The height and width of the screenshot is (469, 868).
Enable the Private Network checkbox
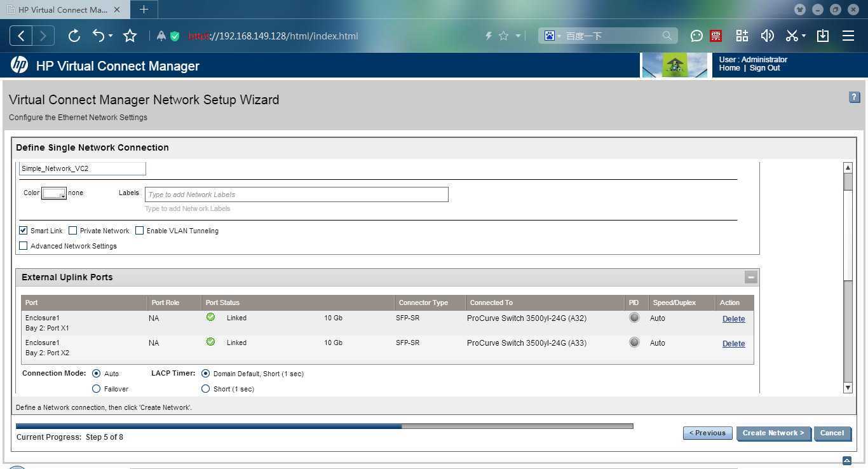(73, 231)
